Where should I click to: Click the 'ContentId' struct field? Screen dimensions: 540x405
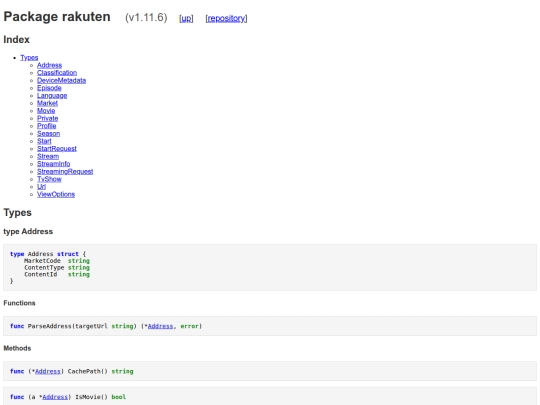click(x=41, y=274)
